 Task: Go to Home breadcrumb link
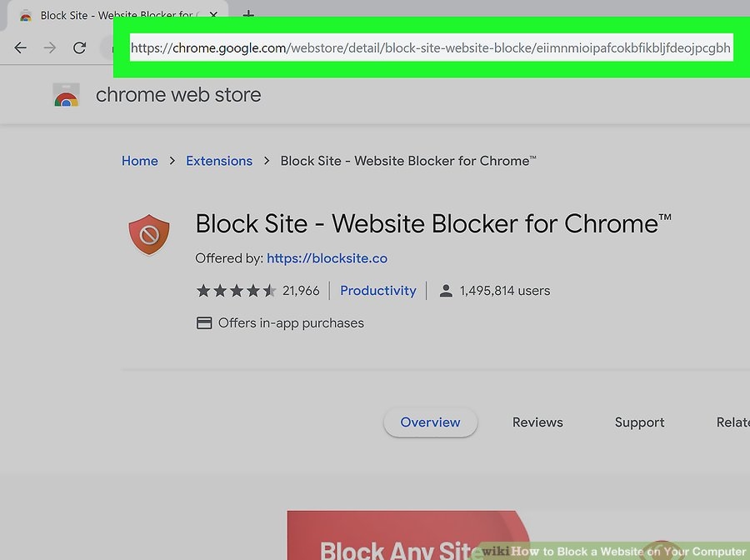pyautogui.click(x=140, y=161)
